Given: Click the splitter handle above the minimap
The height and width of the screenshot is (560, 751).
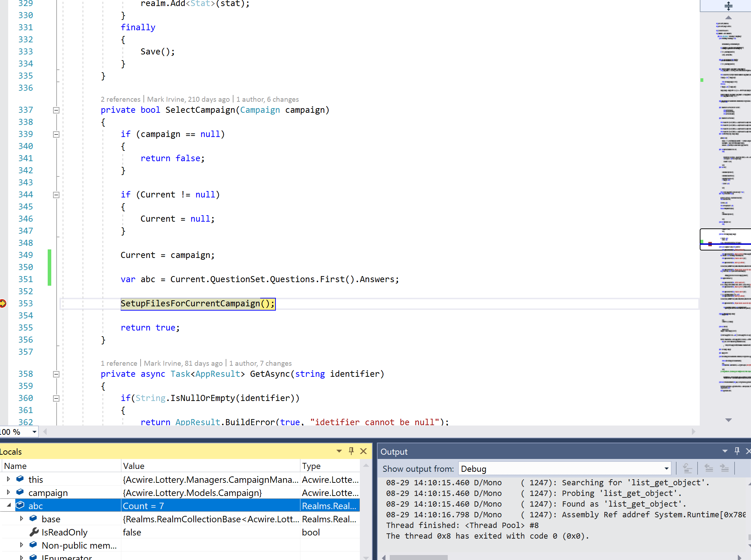Looking at the screenshot, I should (728, 6).
